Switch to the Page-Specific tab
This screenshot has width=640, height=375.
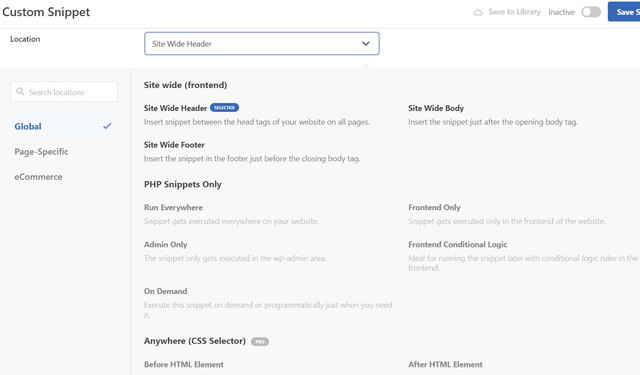click(x=41, y=152)
